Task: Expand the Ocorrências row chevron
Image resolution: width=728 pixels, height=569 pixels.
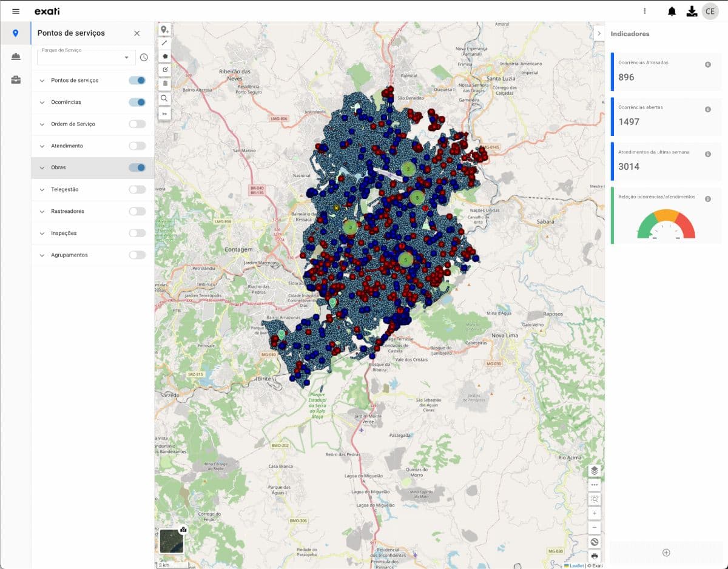Action: click(42, 103)
